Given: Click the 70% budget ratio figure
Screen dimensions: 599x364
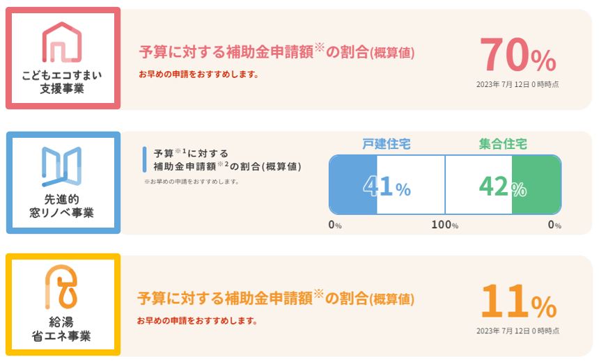Looking at the screenshot, I should 517,56.
